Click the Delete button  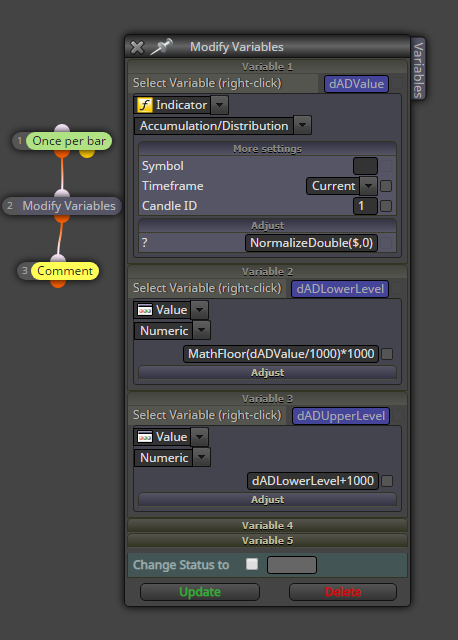coord(343,592)
